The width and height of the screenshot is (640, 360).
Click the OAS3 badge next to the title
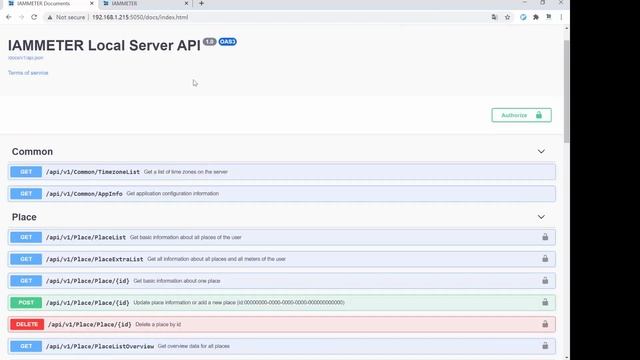pyautogui.click(x=227, y=42)
